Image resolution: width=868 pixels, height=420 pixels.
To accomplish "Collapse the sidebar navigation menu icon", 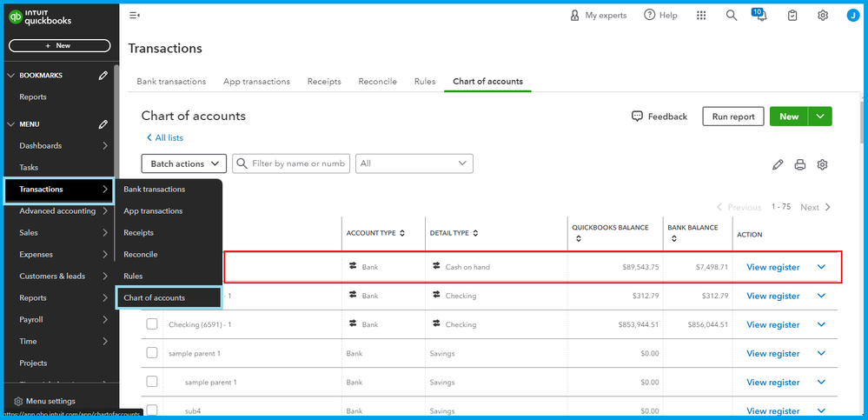I will coord(134,16).
